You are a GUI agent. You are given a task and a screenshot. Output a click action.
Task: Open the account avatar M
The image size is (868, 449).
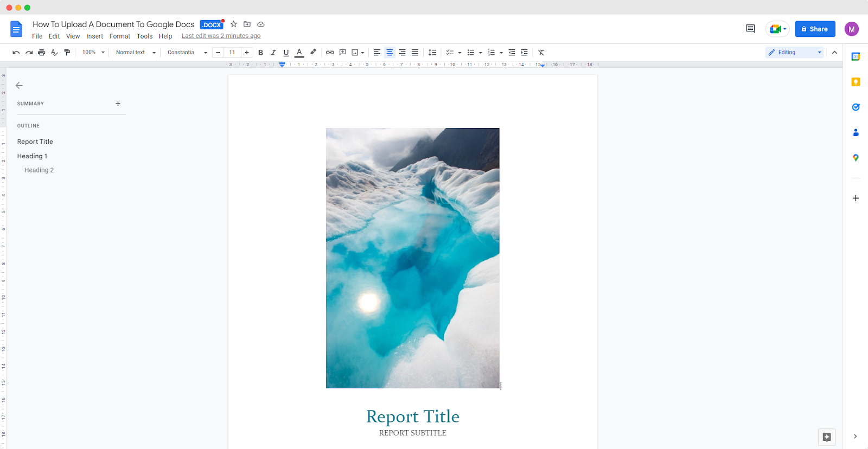click(x=852, y=29)
